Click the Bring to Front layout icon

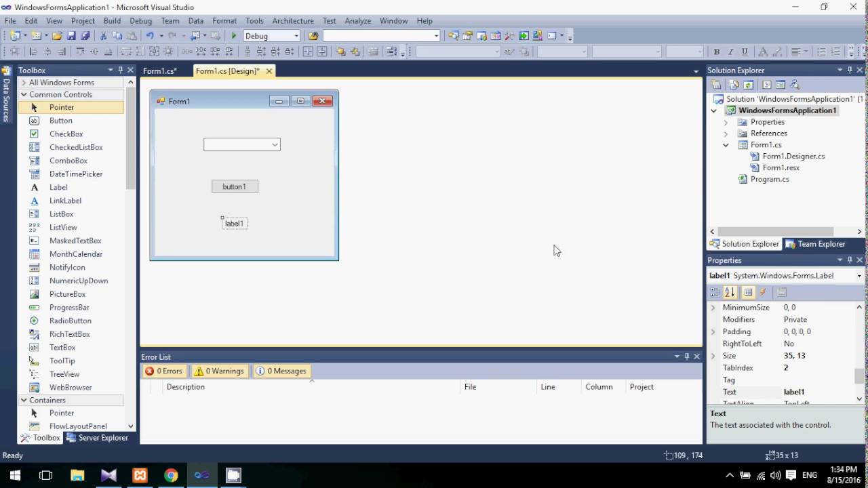tap(340, 52)
